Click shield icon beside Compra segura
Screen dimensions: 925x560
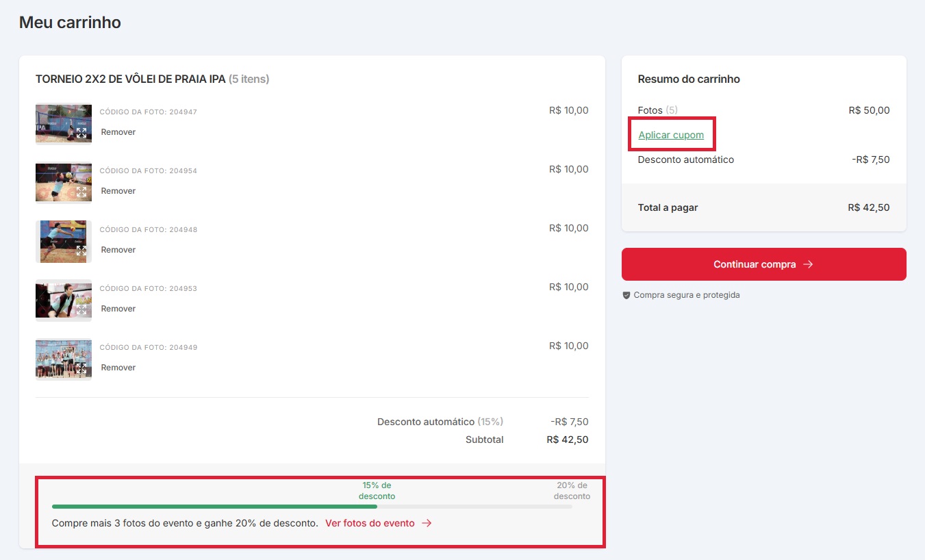pyautogui.click(x=626, y=296)
